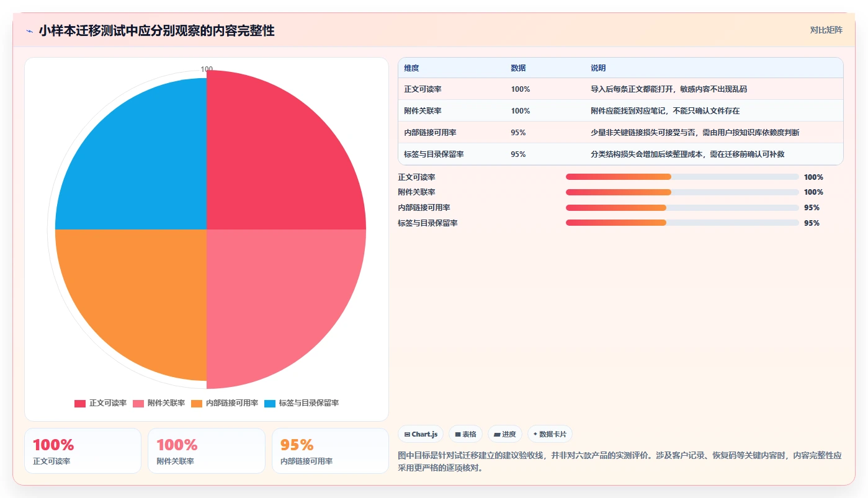Click the 数据卡片 tag chip

[x=550, y=434]
